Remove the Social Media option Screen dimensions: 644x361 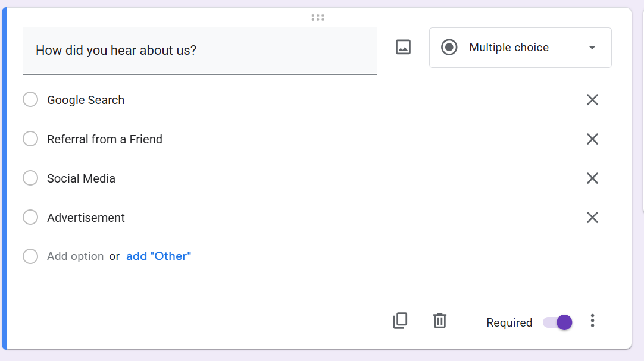tap(592, 178)
